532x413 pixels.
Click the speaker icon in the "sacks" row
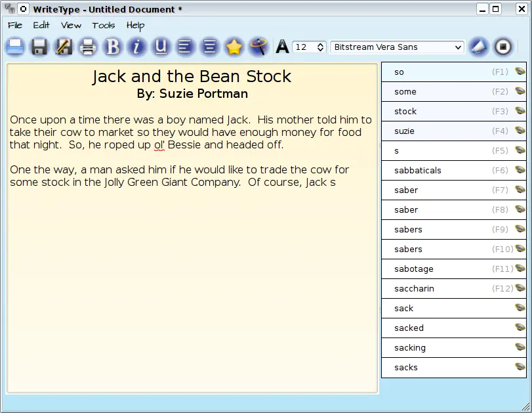520,367
